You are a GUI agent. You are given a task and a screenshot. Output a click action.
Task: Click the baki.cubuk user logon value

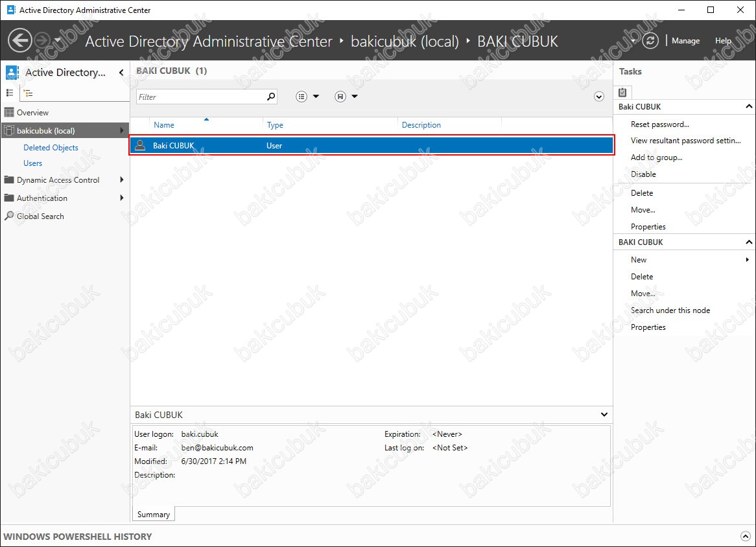pyautogui.click(x=200, y=434)
